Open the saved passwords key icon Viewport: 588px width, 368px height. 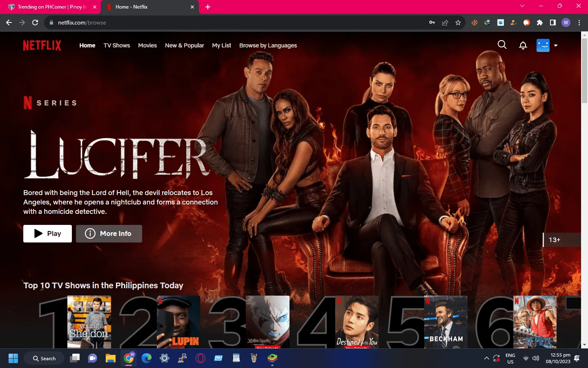tap(432, 22)
